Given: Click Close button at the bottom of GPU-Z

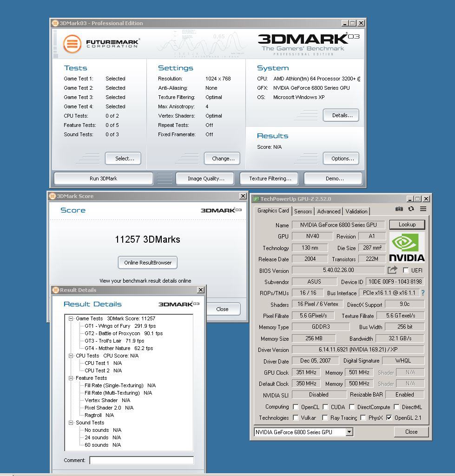Looking at the screenshot, I should coord(411,432).
